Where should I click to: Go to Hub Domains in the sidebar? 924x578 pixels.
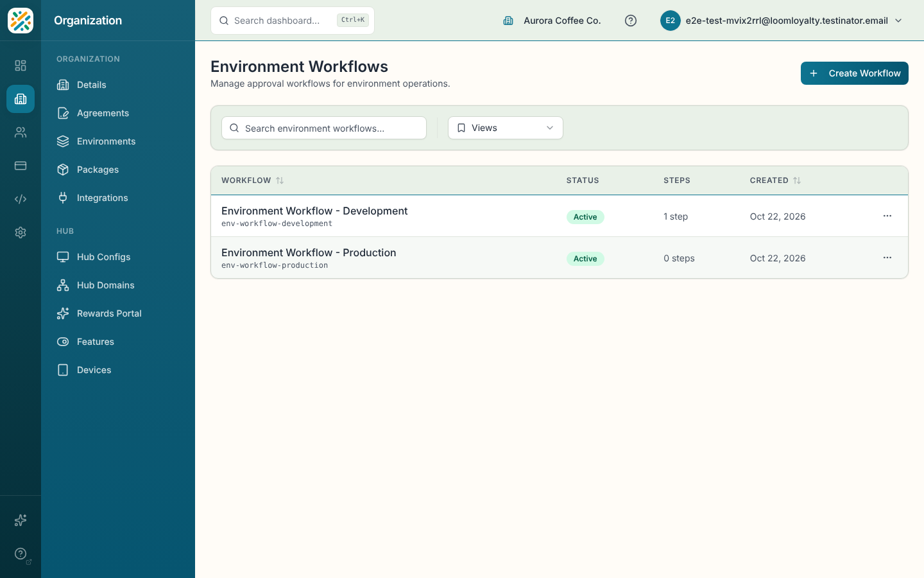tap(118, 285)
